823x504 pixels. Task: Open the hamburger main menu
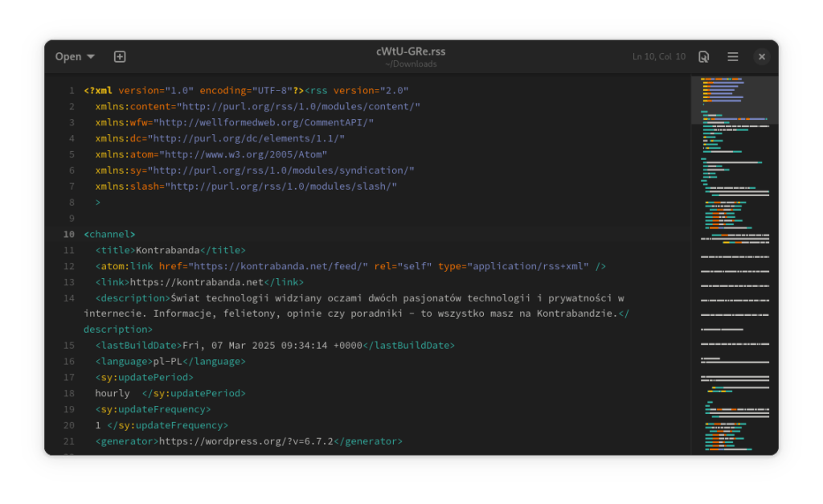coord(732,56)
